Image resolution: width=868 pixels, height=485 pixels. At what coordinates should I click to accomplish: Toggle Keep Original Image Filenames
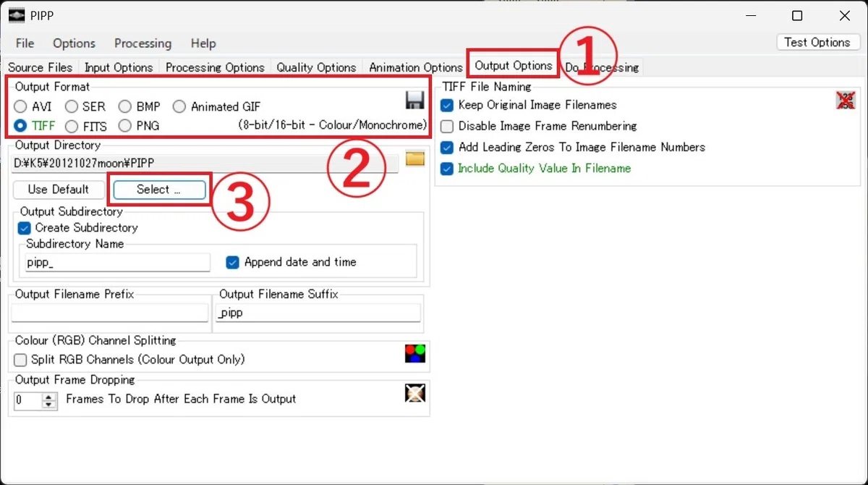(x=448, y=105)
